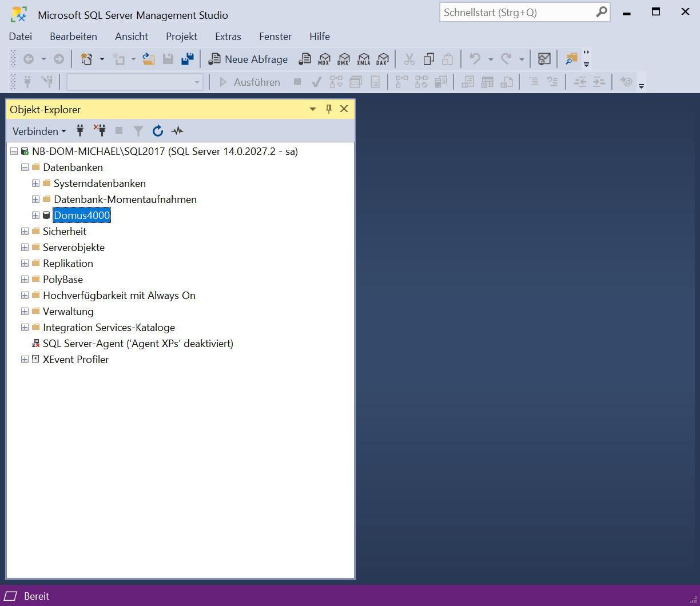Select the PolyBase tree item
700x606 pixels.
63,280
